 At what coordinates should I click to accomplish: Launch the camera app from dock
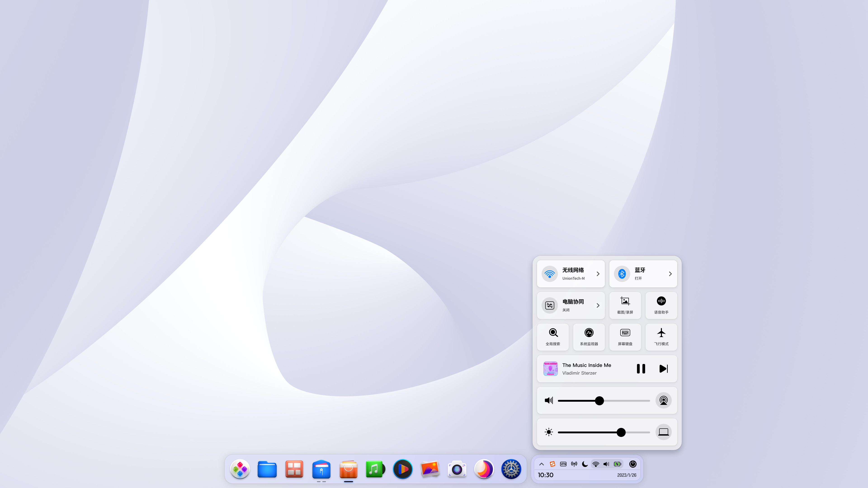[457, 469]
